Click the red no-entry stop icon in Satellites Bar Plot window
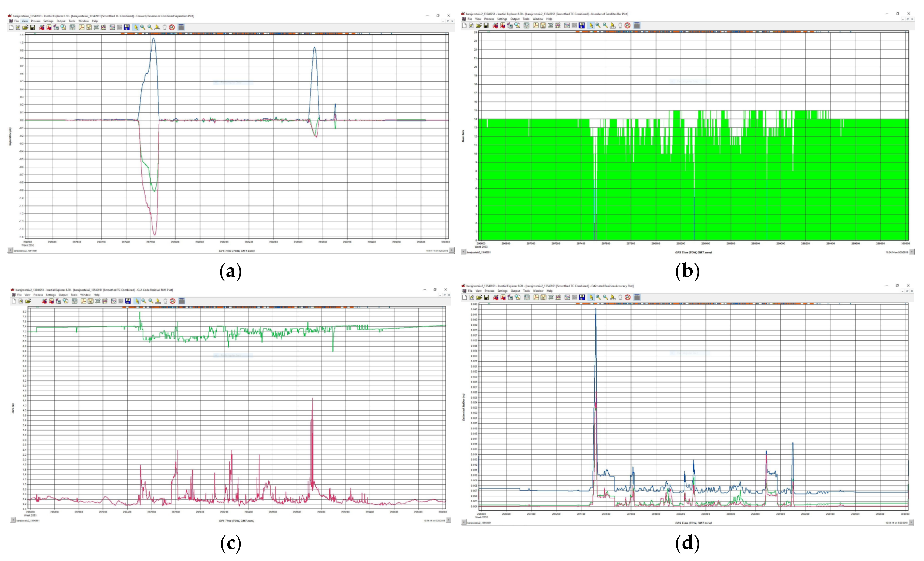The width and height of the screenshot is (924, 561). pyautogui.click(x=627, y=26)
